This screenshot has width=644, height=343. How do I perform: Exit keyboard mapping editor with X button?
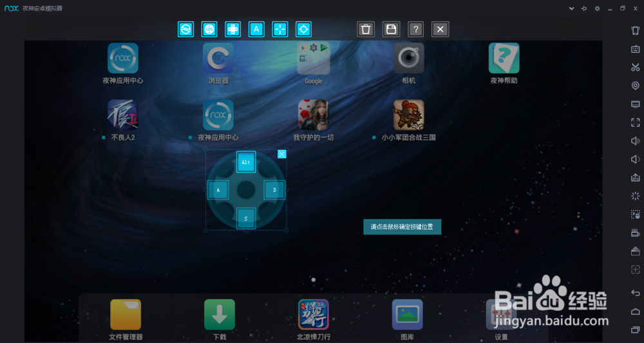pyautogui.click(x=440, y=29)
